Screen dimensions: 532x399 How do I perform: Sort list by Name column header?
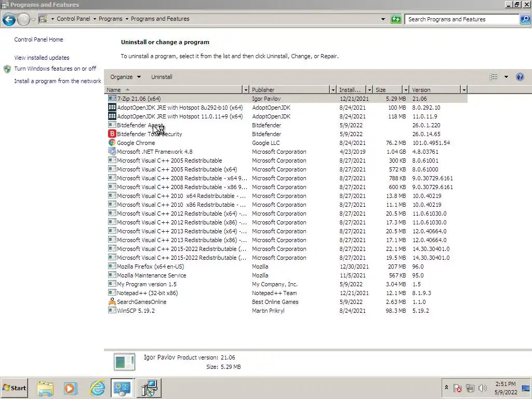(x=174, y=89)
